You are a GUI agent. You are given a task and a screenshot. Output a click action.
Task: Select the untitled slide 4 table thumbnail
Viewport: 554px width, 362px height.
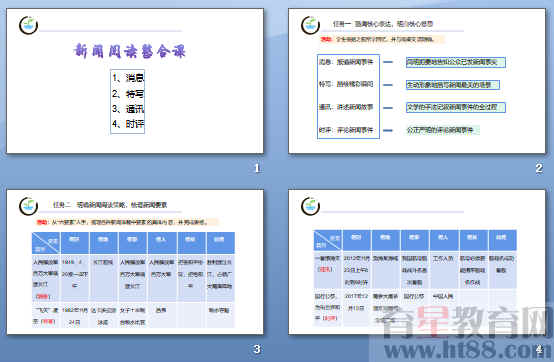tap(417, 262)
